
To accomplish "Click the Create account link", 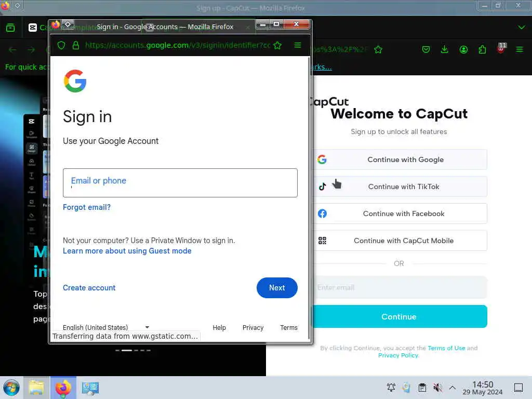I will pyautogui.click(x=89, y=288).
